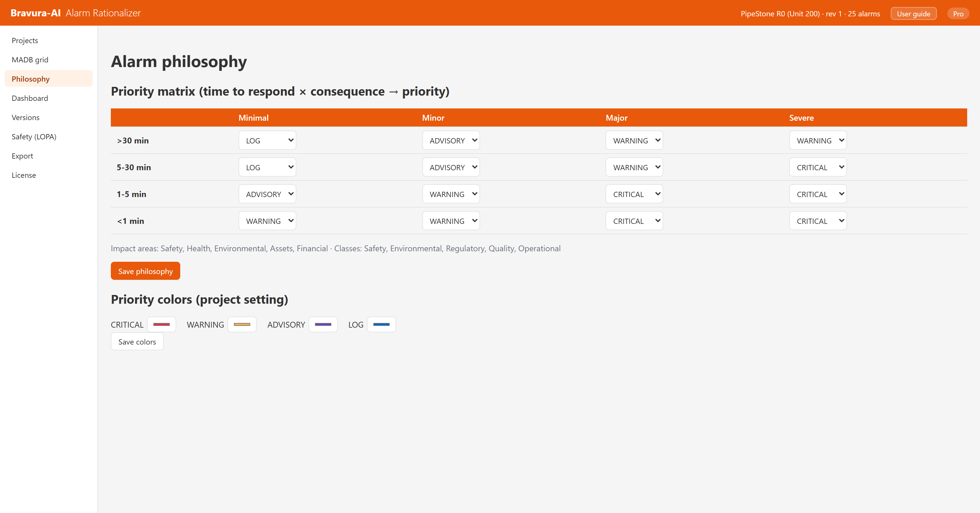This screenshot has height=513, width=980.
Task: Open the 5-30 min Major priority dropdown
Action: (x=634, y=167)
